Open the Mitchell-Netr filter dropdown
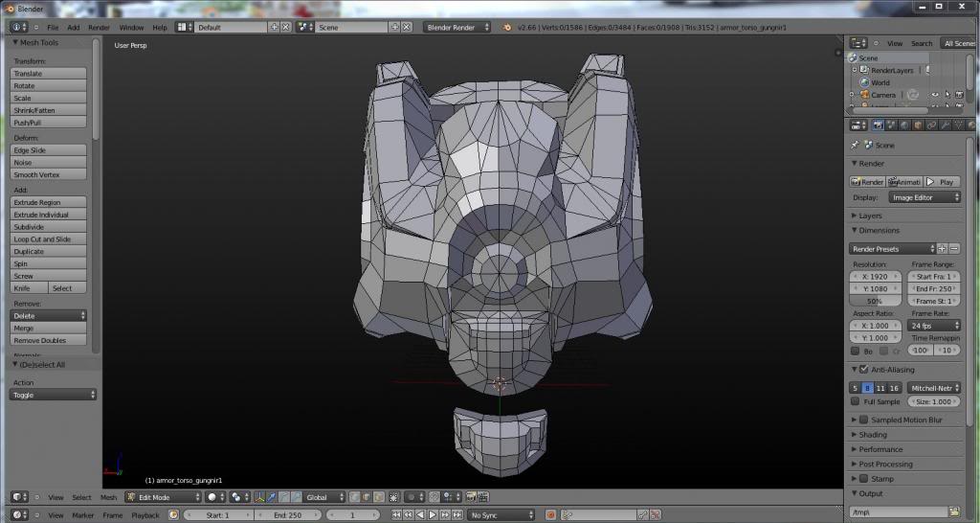 pyautogui.click(x=934, y=388)
